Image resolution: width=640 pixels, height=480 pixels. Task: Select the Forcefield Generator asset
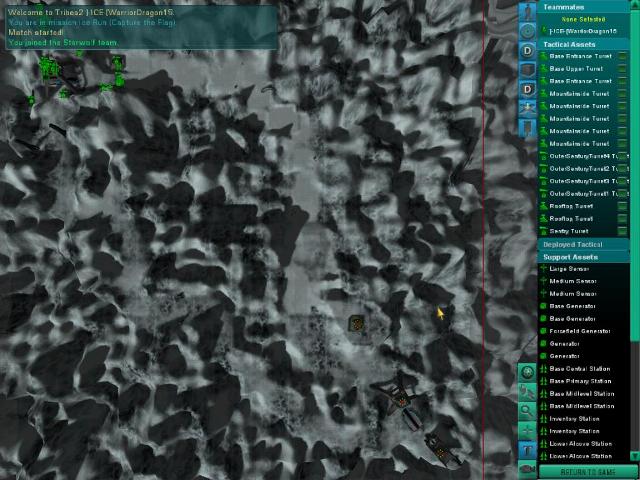pyautogui.click(x=584, y=331)
